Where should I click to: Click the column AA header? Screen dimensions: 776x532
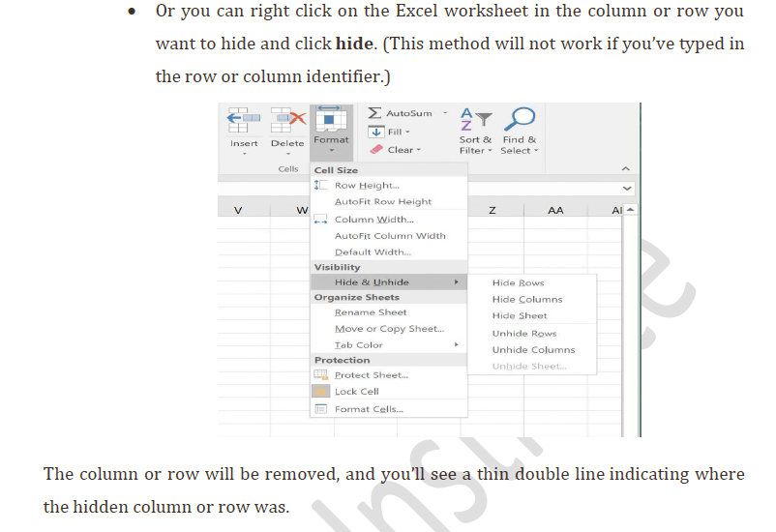pos(555,210)
